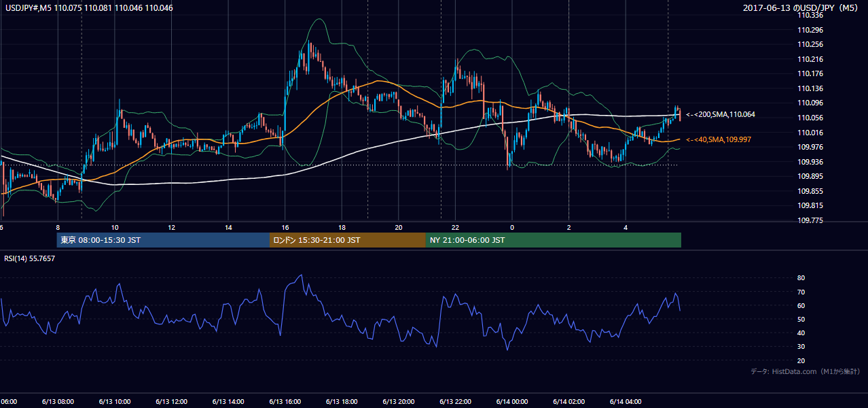Click the 6/13 16:00 time axis label
The image size is (868, 408).
tap(285, 401)
